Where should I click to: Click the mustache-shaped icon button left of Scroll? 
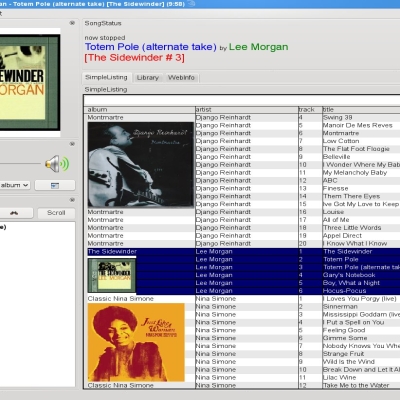[x=14, y=213]
